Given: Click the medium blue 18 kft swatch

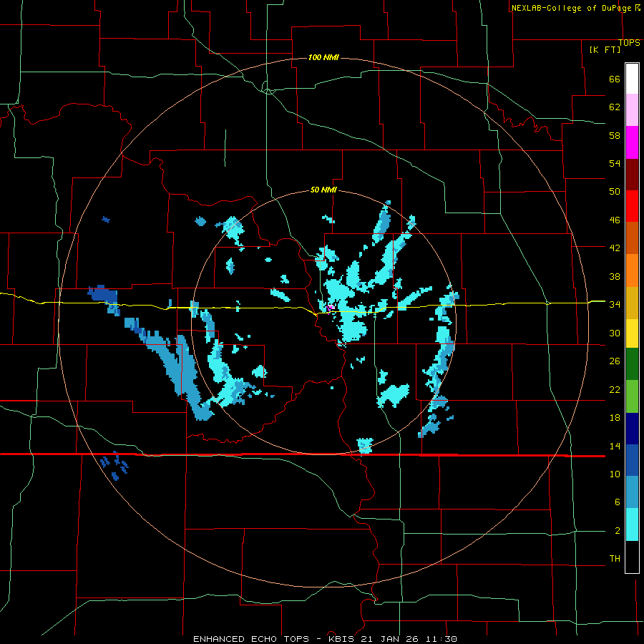Looking at the screenshot, I should (632, 460).
